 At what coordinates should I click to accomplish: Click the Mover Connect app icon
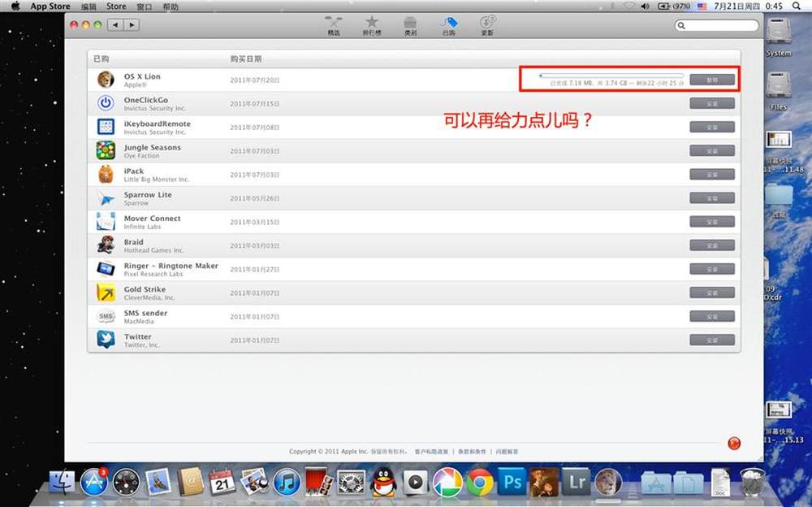(x=106, y=221)
